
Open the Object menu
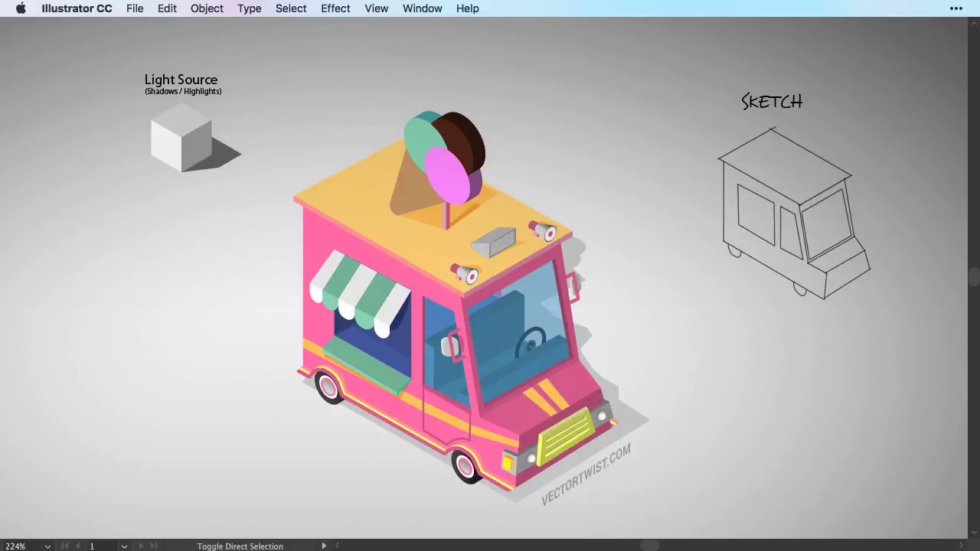pos(207,8)
